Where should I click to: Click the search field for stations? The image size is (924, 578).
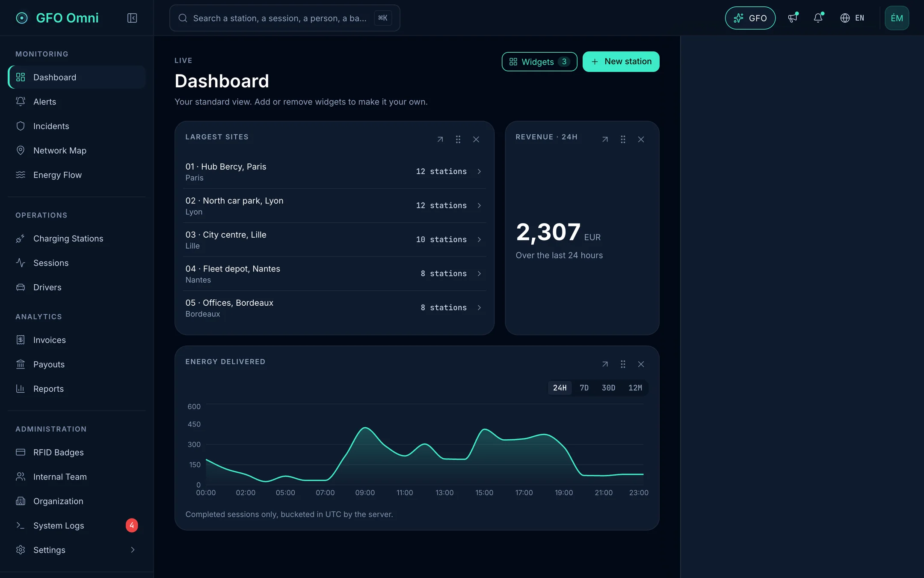(285, 18)
